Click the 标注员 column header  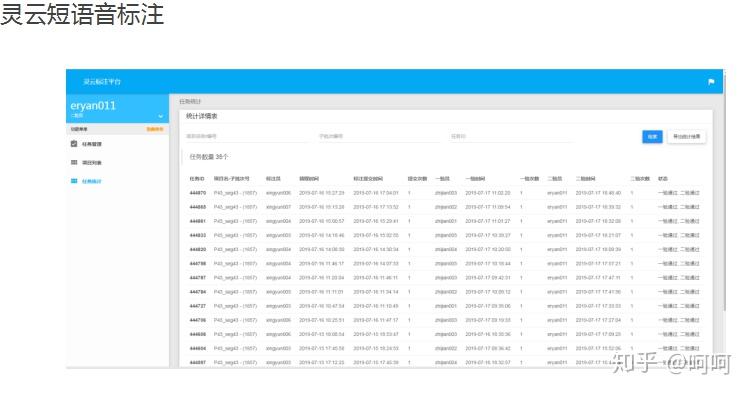click(x=273, y=179)
